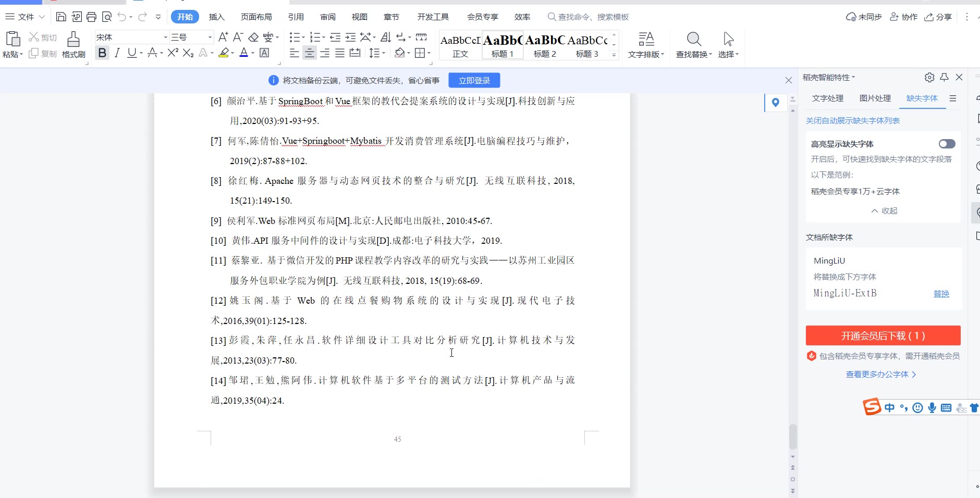Click the 分享 button at top right
This screenshot has height=498, width=980.
(938, 17)
